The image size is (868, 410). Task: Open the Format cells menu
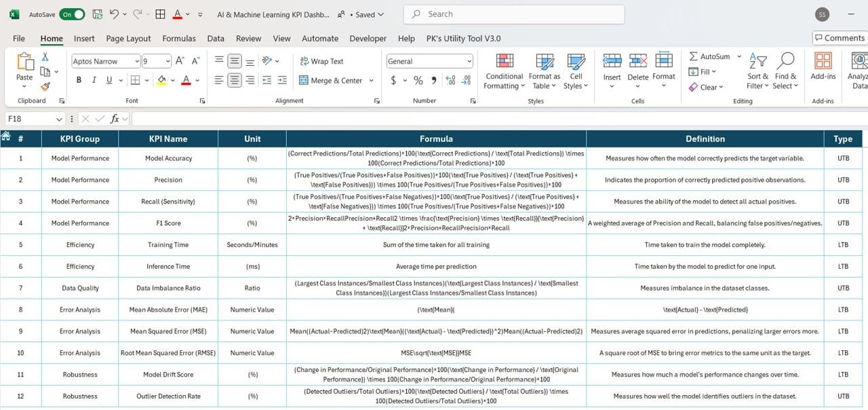[664, 71]
